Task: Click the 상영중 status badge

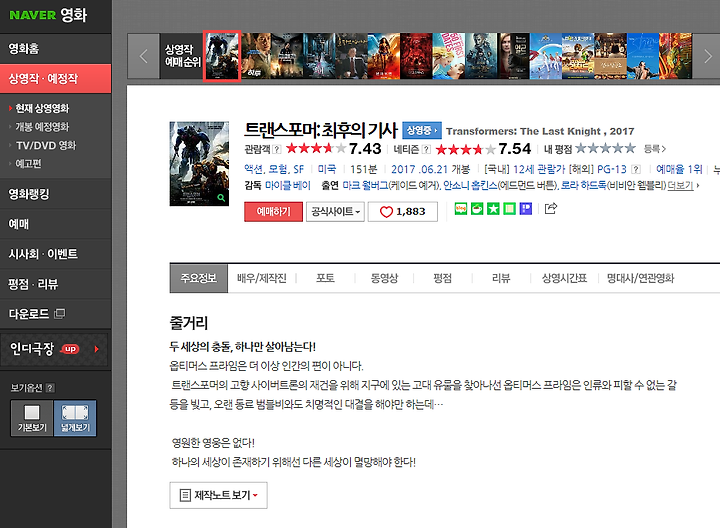Action: point(422,130)
